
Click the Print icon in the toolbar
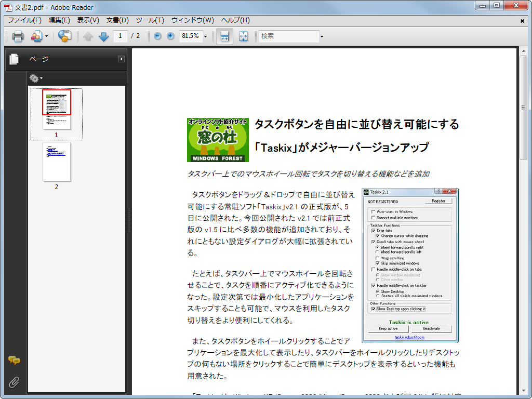click(19, 36)
